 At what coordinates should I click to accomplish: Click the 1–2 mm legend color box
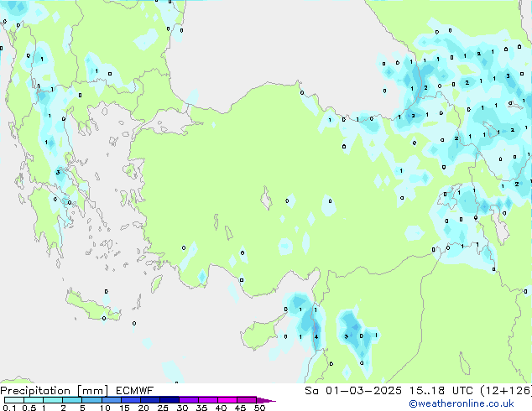point(53,400)
